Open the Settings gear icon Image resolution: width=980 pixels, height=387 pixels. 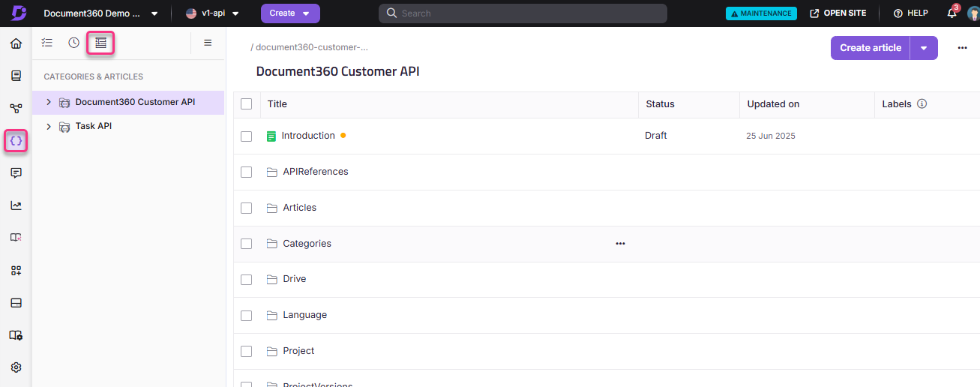16,367
